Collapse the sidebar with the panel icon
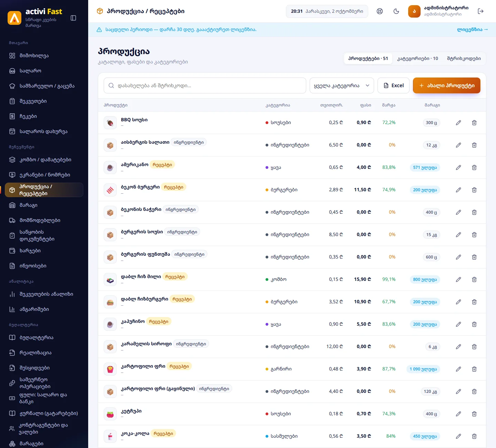 click(x=73, y=18)
